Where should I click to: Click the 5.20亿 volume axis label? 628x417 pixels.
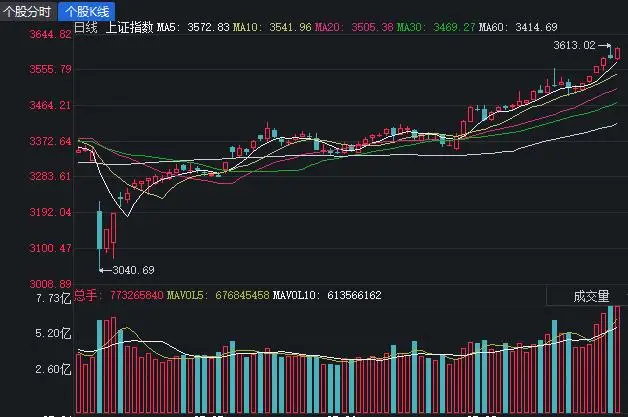50,333
